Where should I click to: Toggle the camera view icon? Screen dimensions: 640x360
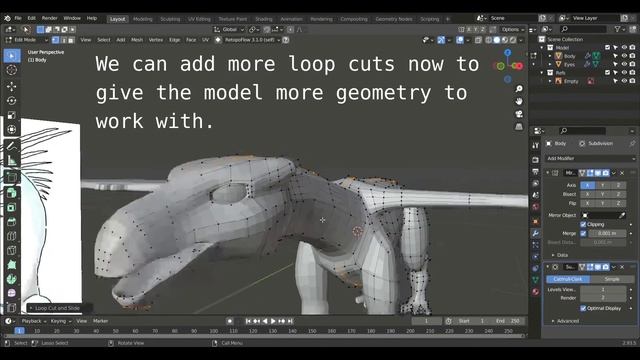click(519, 114)
